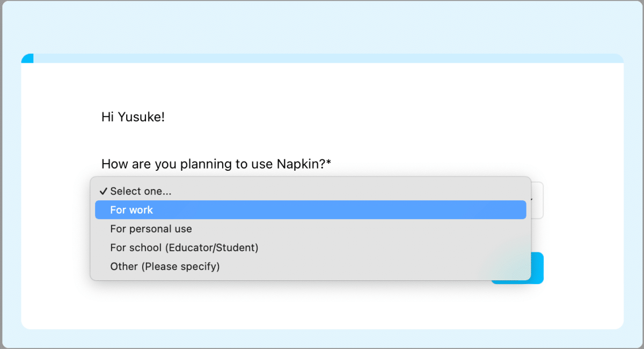
Task: Click the "(Please specify)" text in the list
Action: click(180, 266)
